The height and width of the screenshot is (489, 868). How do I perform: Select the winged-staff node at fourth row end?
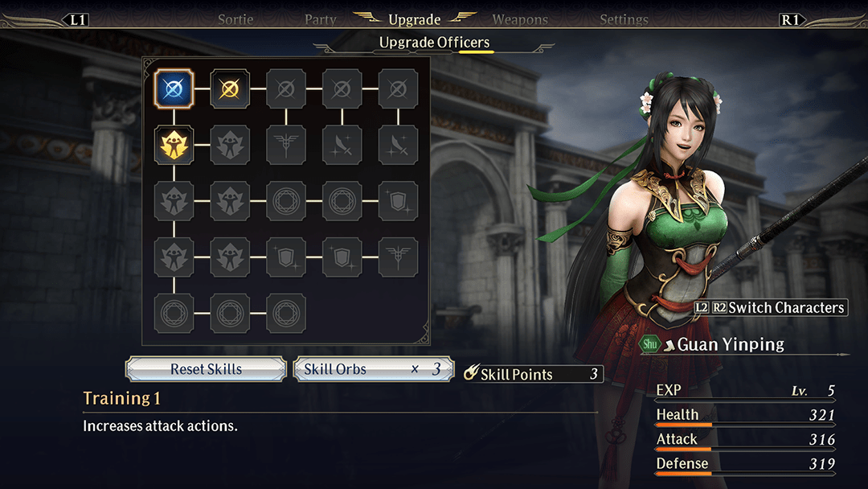click(398, 257)
